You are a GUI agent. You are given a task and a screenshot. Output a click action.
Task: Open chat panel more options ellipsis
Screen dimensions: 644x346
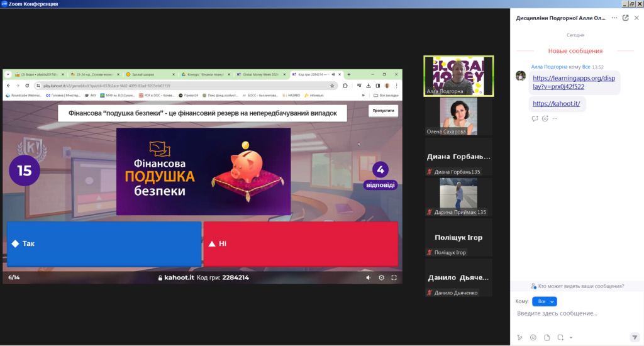click(614, 18)
